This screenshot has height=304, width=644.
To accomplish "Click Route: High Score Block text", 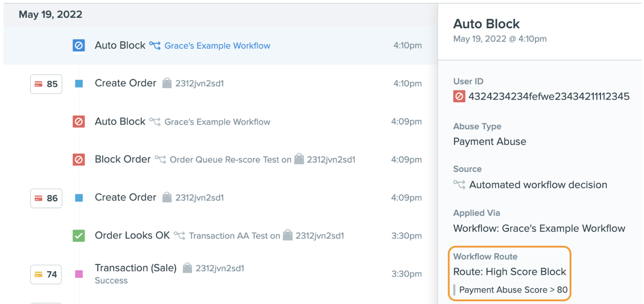I will (509, 272).
